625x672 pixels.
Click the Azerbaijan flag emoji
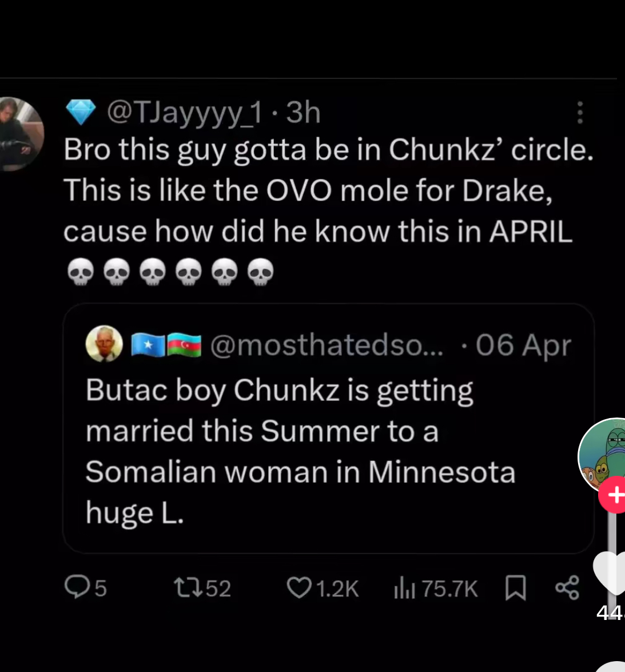[x=184, y=345]
